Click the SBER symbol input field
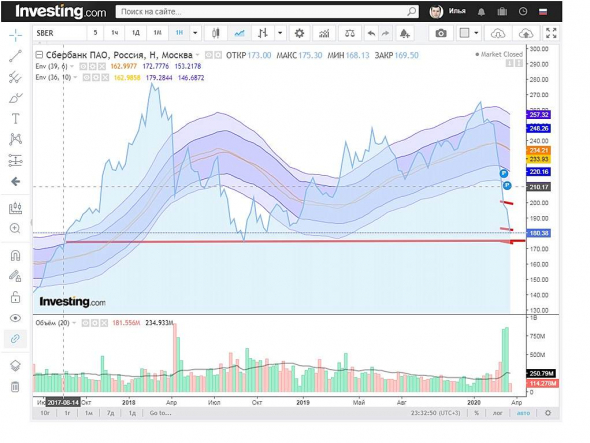The image size is (590, 443). (x=59, y=33)
